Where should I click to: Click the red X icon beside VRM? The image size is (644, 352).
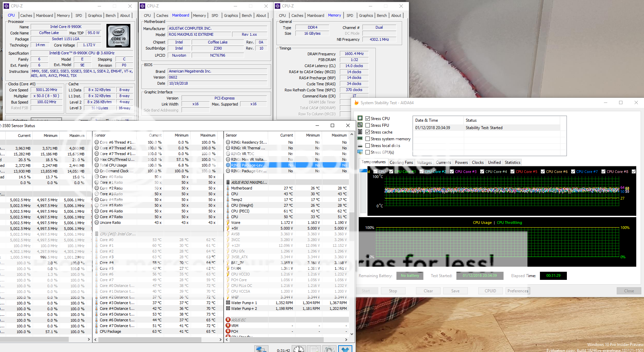pyautogui.click(x=228, y=326)
